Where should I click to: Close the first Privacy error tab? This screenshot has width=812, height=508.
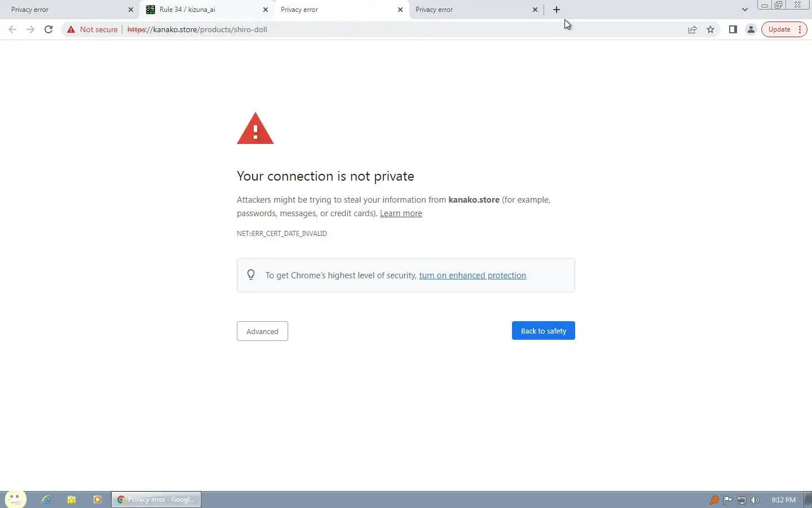131,10
